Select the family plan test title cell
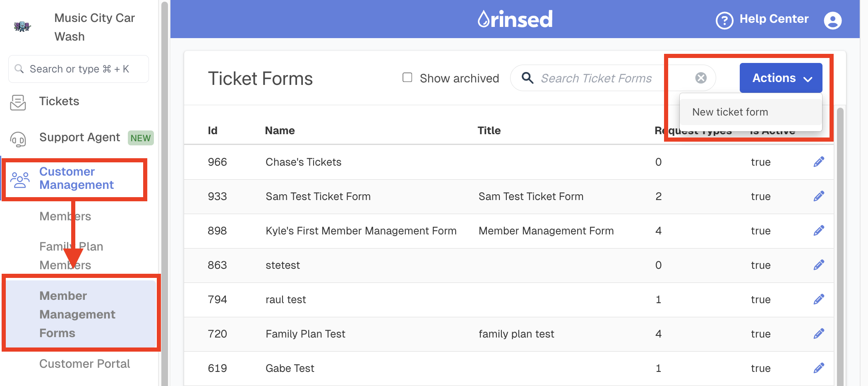Image resolution: width=868 pixels, height=386 pixels. 516,334
